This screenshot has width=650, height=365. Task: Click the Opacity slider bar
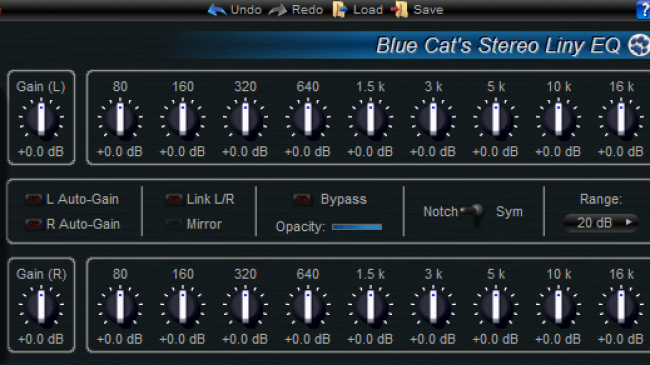[357, 227]
